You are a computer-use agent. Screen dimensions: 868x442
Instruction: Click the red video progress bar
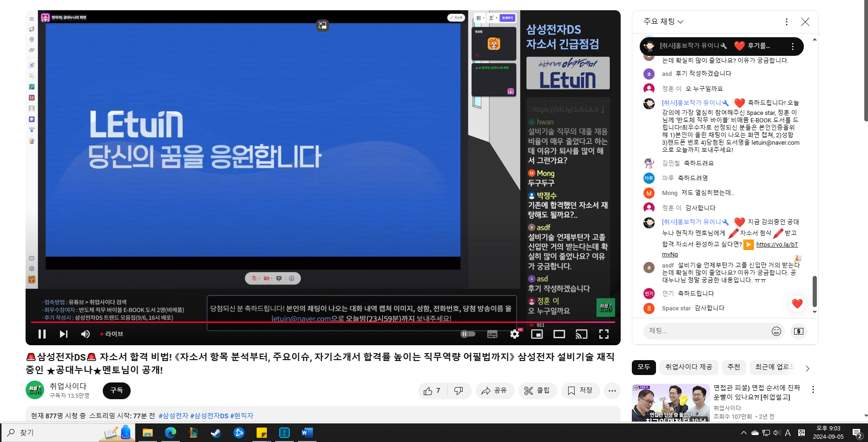[x=279, y=322]
